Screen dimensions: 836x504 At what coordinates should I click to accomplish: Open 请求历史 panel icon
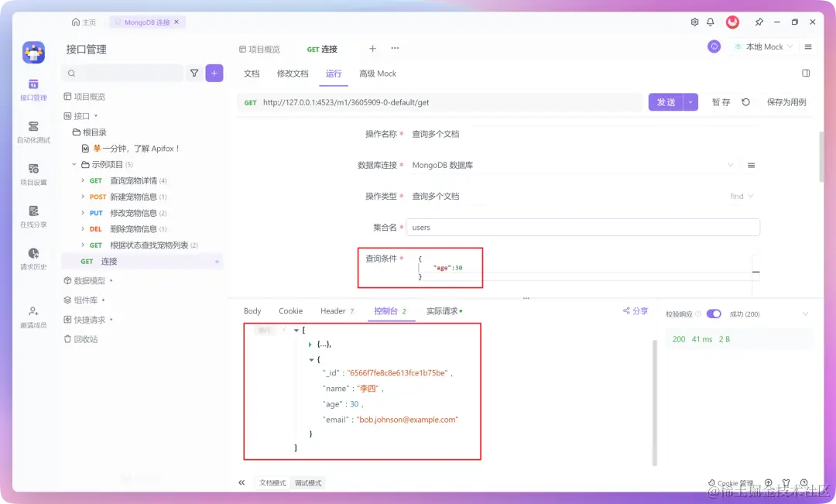pos(33,258)
